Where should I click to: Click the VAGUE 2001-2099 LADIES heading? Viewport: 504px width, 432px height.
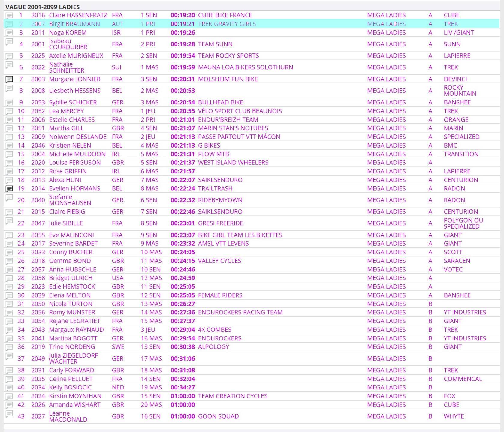tap(42, 7)
